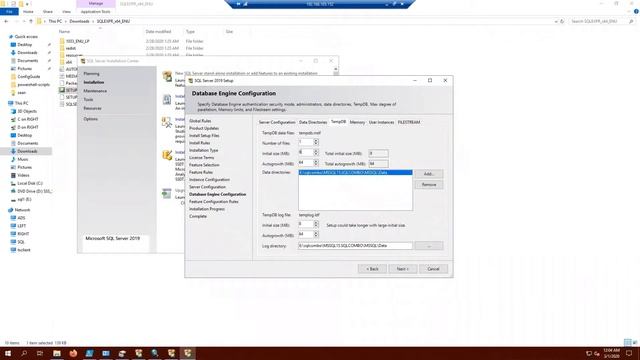Click the Windows Start button
This screenshot has height=360, width=640.
point(8,353)
